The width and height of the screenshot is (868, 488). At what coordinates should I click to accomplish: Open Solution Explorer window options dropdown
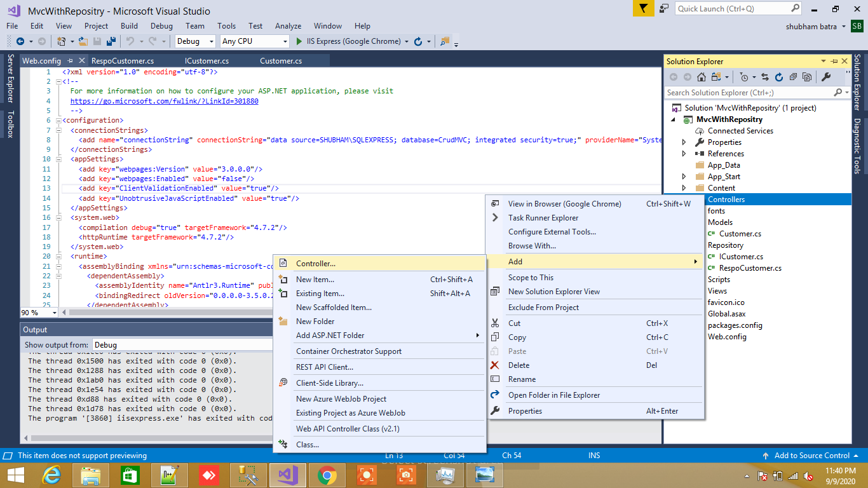pyautogui.click(x=825, y=62)
